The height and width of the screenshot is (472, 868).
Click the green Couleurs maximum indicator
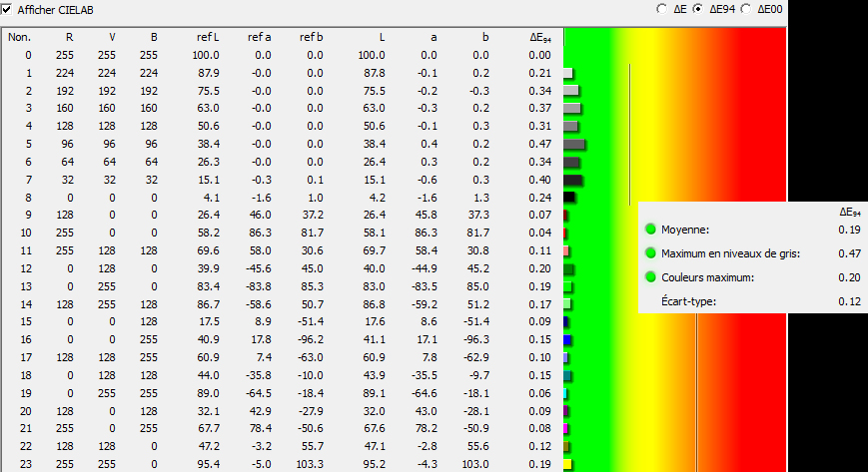pos(650,277)
